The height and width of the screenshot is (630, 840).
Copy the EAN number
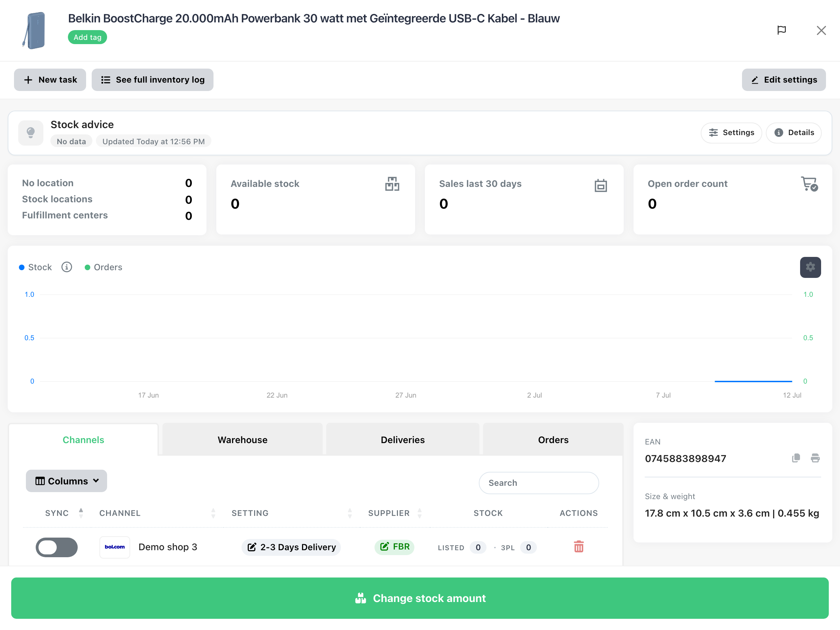796,458
